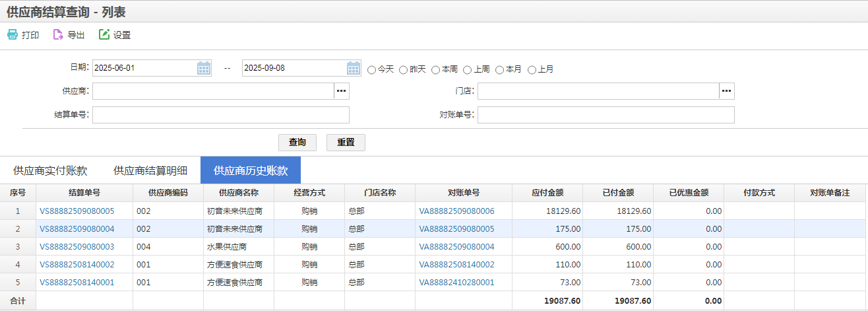Switch to 供应商实付账款 tab
Viewport: 868px width, 311px height.
pyautogui.click(x=50, y=170)
